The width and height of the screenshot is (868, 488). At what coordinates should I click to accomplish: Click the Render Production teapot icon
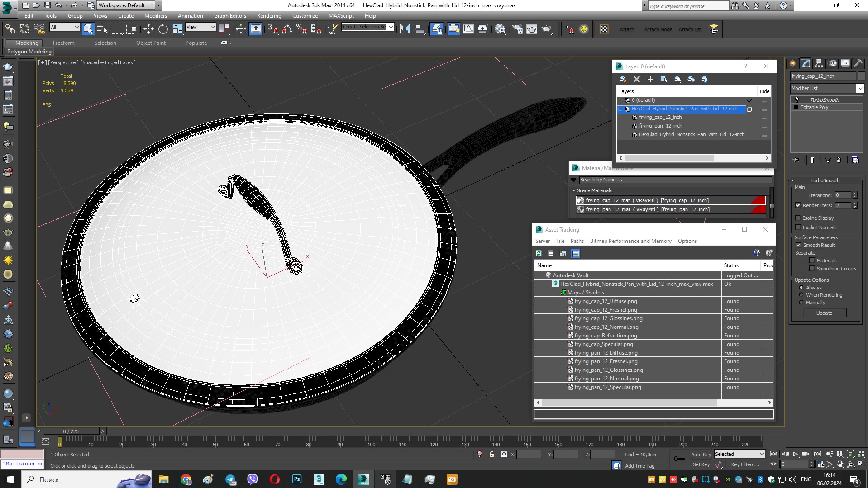click(x=547, y=29)
